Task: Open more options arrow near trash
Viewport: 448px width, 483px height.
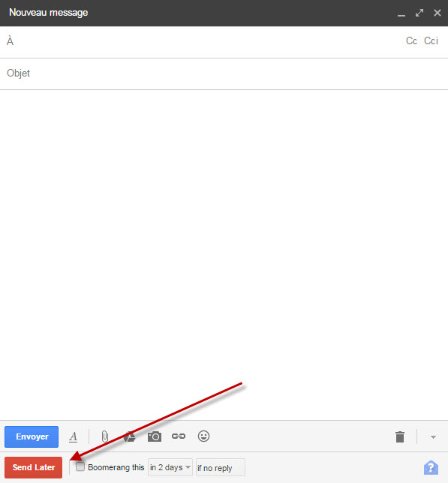Action: [x=433, y=437]
